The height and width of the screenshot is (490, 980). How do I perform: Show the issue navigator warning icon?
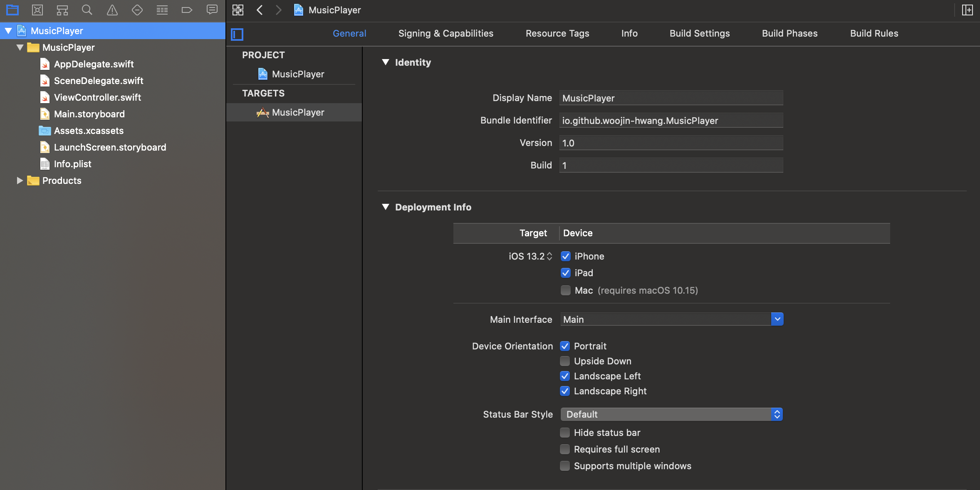(x=112, y=10)
